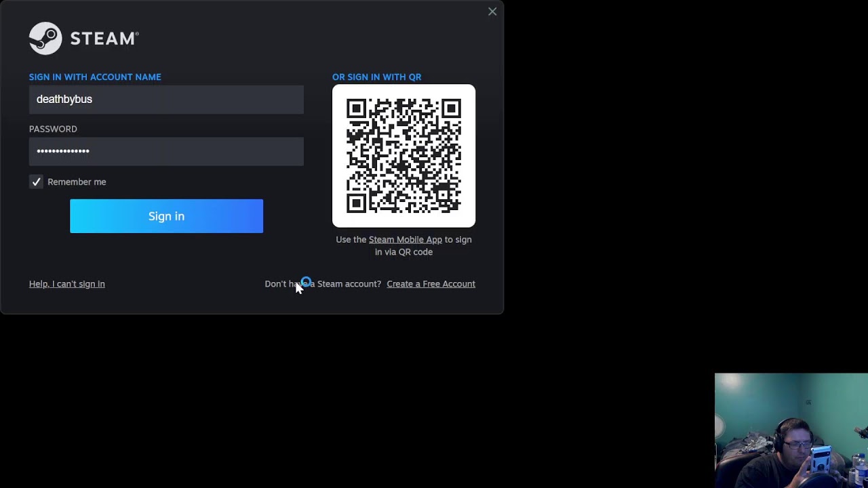The height and width of the screenshot is (488, 868).
Task: Click the 'OR SIGN IN WITH QR' heading
Action: click(x=376, y=77)
